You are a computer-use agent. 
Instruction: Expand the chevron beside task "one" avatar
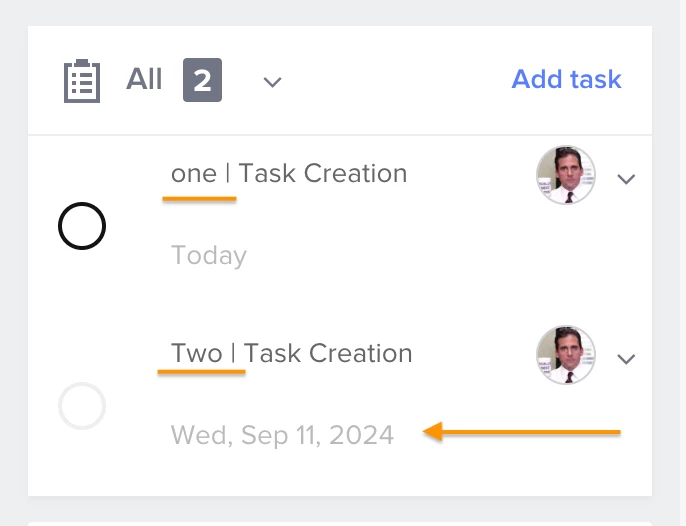pos(626,180)
